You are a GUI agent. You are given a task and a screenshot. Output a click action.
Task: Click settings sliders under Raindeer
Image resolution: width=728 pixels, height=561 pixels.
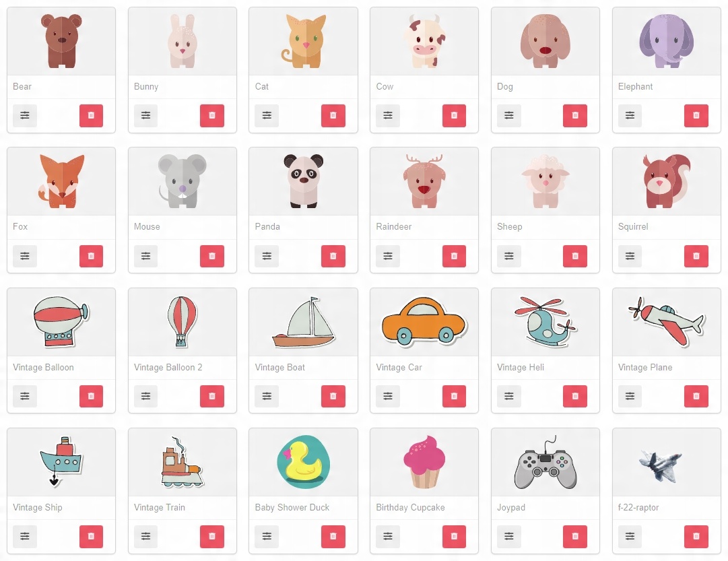coord(388,256)
